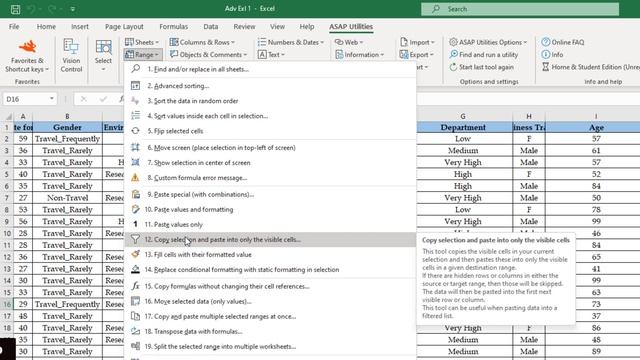Select column G header
The image size is (640, 360).
point(463,116)
